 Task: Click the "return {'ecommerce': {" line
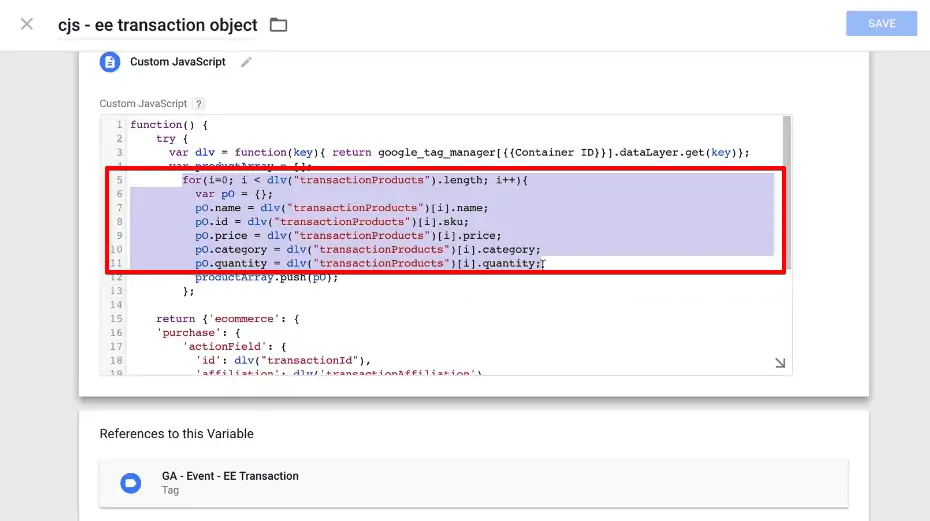click(x=228, y=319)
